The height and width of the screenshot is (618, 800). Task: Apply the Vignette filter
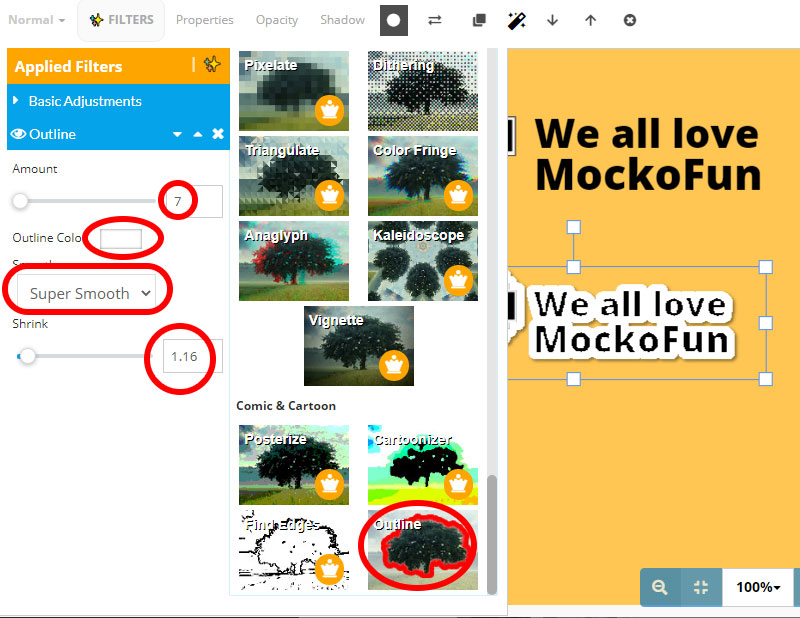[359, 346]
